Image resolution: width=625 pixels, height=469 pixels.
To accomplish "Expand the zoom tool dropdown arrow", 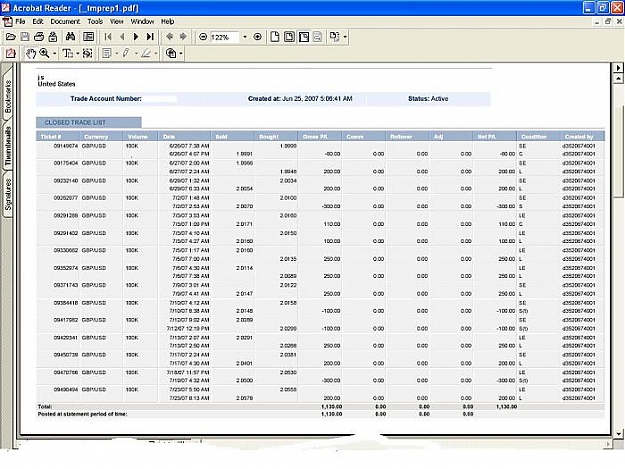I will 55,53.
